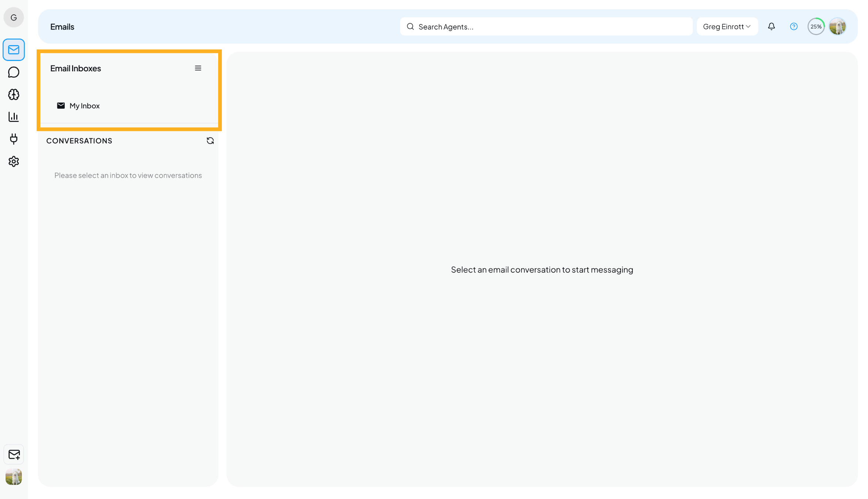Image resolution: width=868 pixels, height=499 pixels.
Task: Toggle the Email Inboxes hamburger menu
Action: (198, 68)
